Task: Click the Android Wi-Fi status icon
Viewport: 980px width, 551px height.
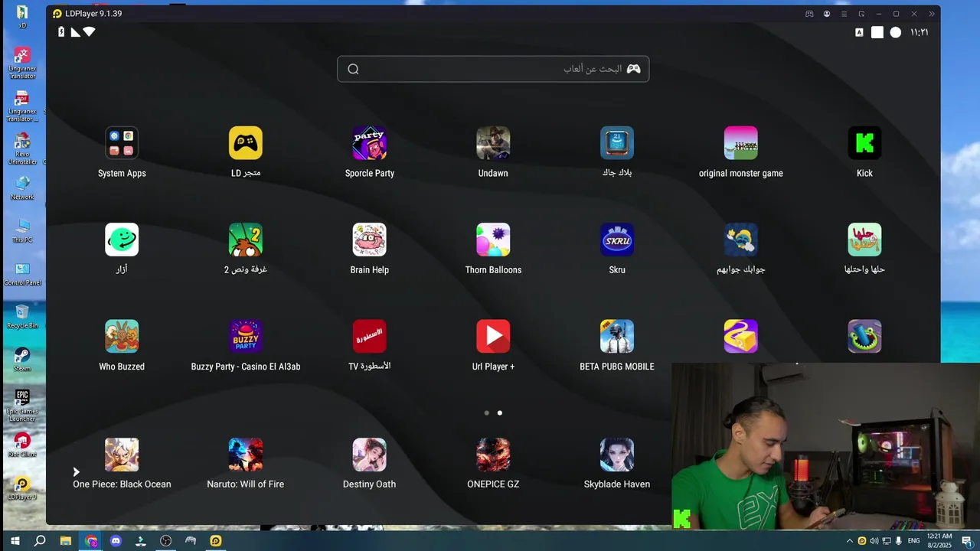Action: coord(89,32)
